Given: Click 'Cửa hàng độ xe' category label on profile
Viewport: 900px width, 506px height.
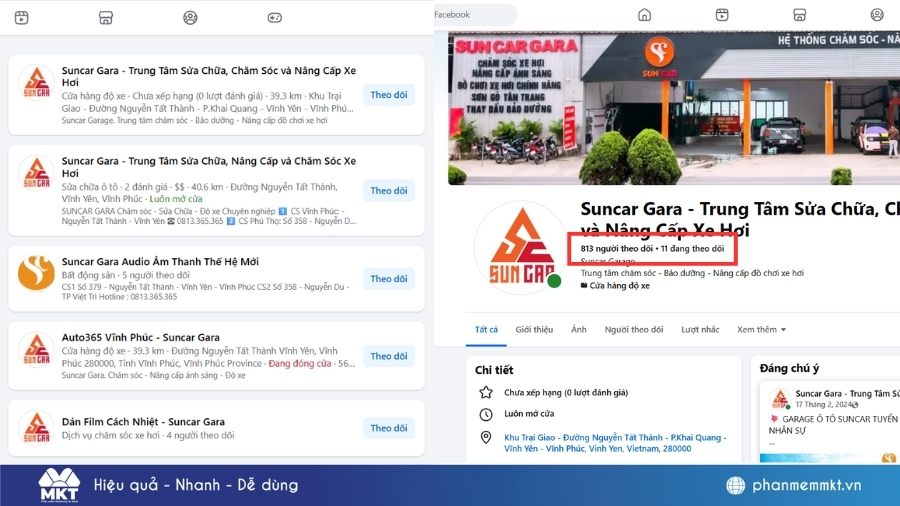Looking at the screenshot, I should click(x=619, y=286).
